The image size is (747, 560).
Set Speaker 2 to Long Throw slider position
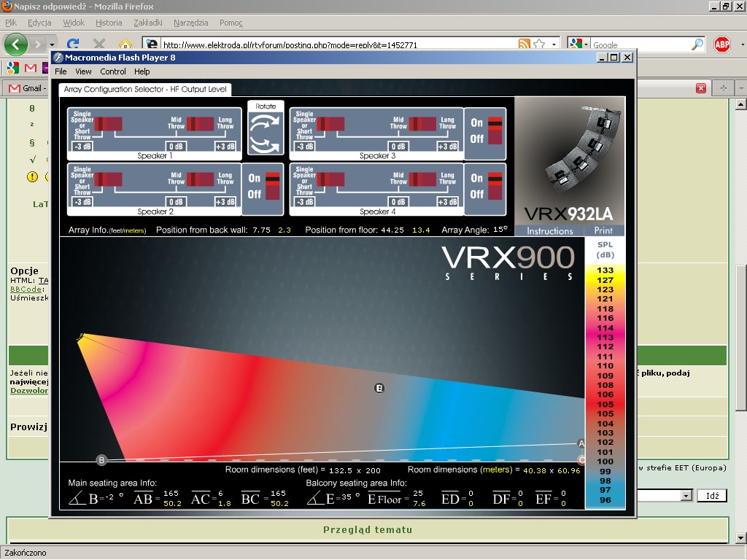(200, 179)
